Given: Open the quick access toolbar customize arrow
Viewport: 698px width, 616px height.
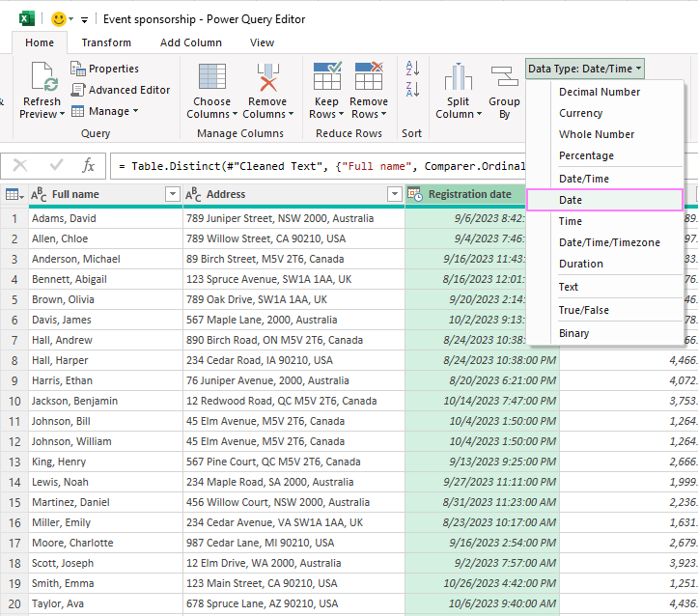Looking at the screenshot, I should point(84,20).
